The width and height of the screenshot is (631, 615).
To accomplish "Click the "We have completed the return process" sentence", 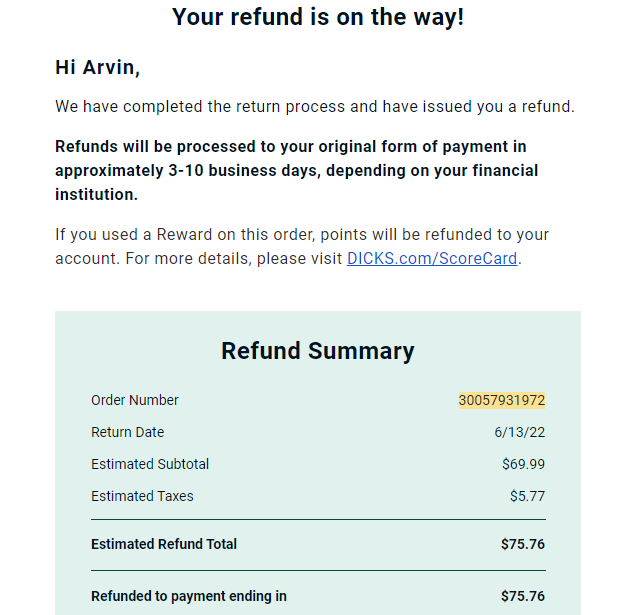I will coord(315,107).
